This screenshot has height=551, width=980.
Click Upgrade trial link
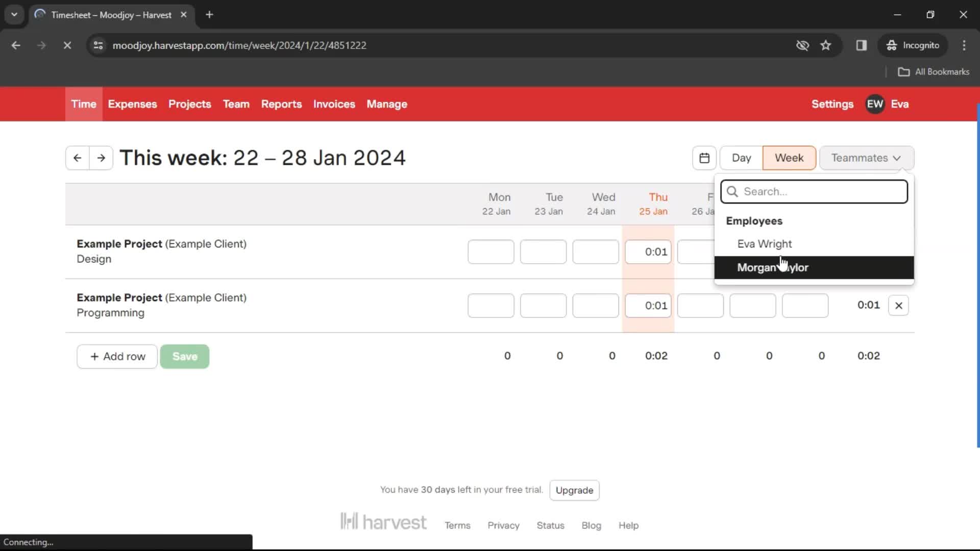pyautogui.click(x=574, y=490)
